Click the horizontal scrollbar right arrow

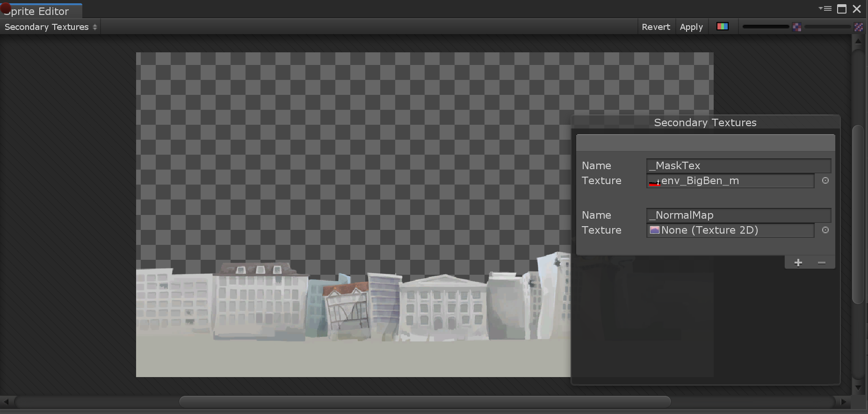click(844, 402)
